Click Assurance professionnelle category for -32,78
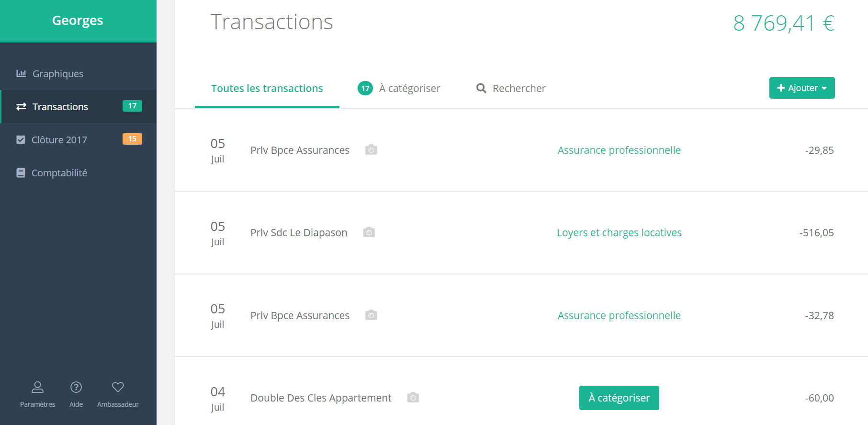The image size is (868, 425). click(x=619, y=315)
